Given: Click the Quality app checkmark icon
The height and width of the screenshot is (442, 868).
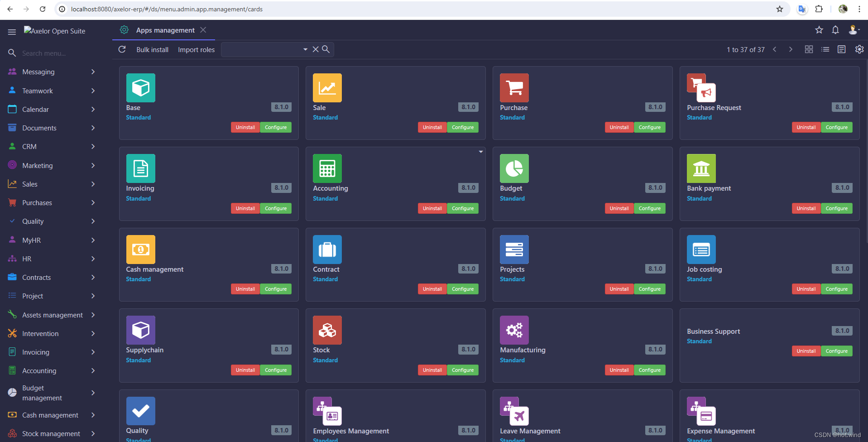Looking at the screenshot, I should click(x=140, y=411).
